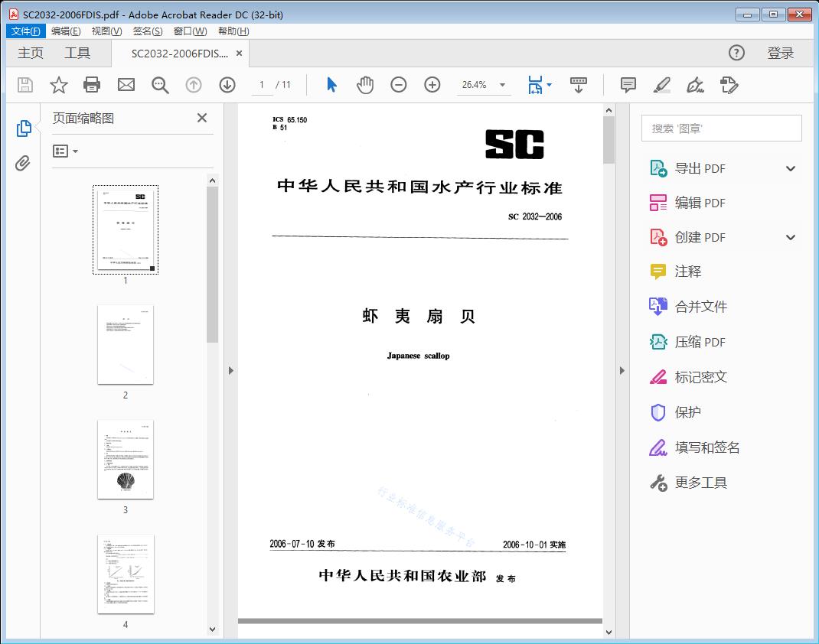Image resolution: width=819 pixels, height=644 pixels.
Task: Open search using the magnifying glass icon
Action: [x=160, y=85]
